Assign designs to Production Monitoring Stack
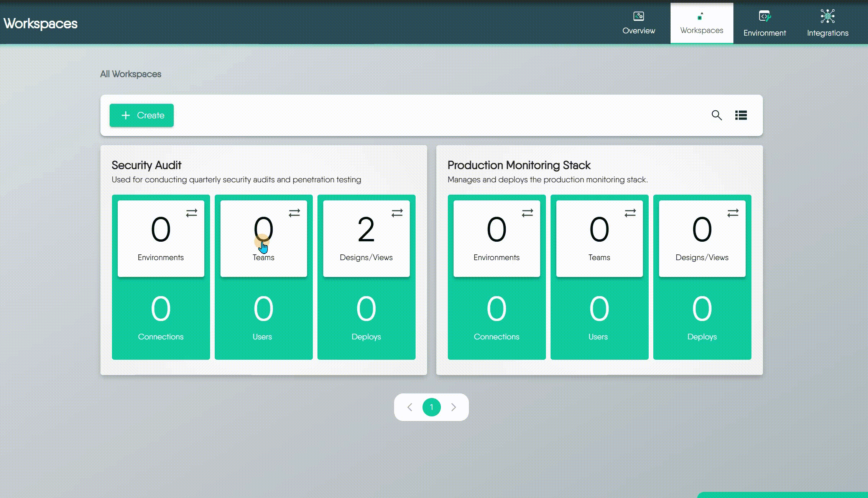Screen dimensions: 868x498 click(732, 213)
